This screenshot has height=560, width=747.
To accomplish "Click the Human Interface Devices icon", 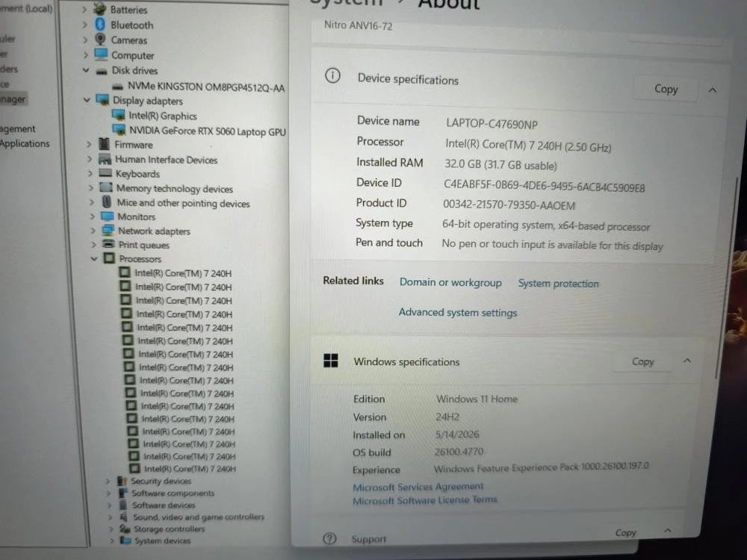I will coord(105,159).
